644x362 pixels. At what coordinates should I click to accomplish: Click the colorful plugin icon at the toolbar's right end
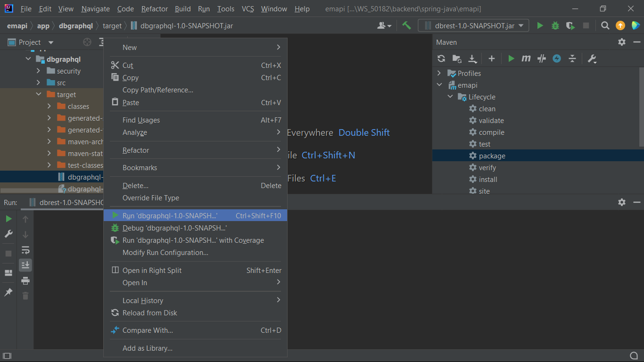(x=636, y=25)
